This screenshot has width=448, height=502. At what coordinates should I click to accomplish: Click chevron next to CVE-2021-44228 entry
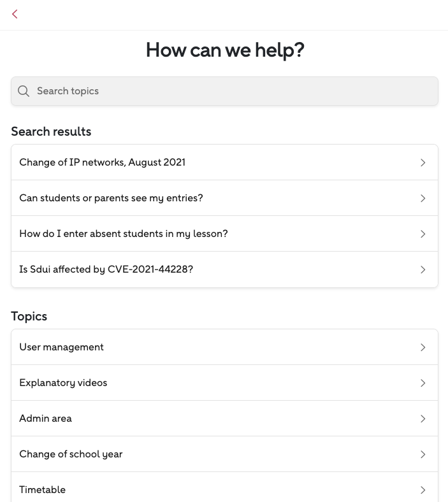(x=423, y=269)
